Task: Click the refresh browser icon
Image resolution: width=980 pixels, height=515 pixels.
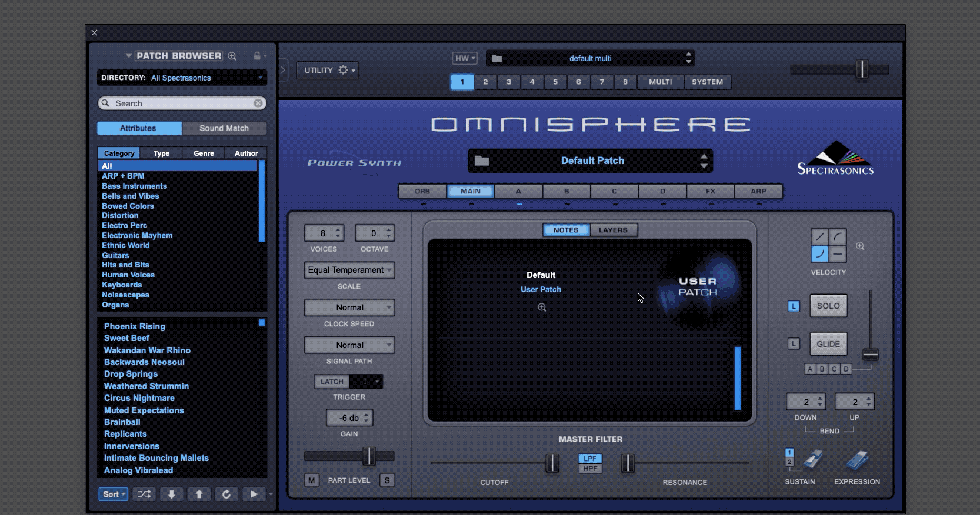Action: tap(226, 494)
